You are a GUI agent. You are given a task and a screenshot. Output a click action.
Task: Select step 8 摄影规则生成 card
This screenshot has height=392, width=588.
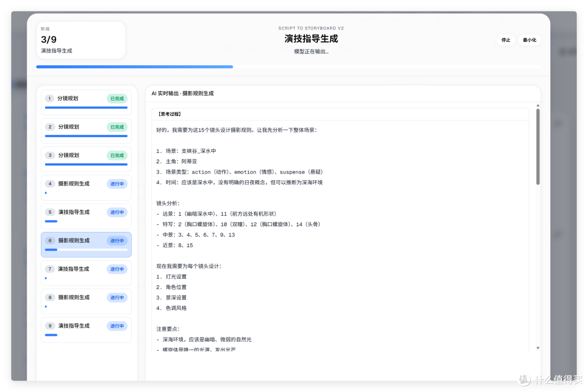86,301
